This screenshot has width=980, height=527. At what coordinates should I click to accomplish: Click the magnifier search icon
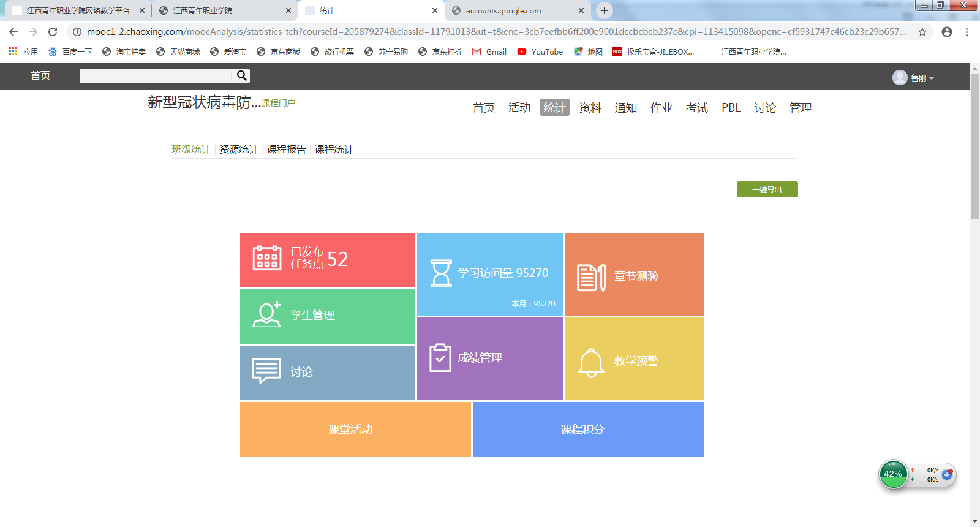point(242,76)
